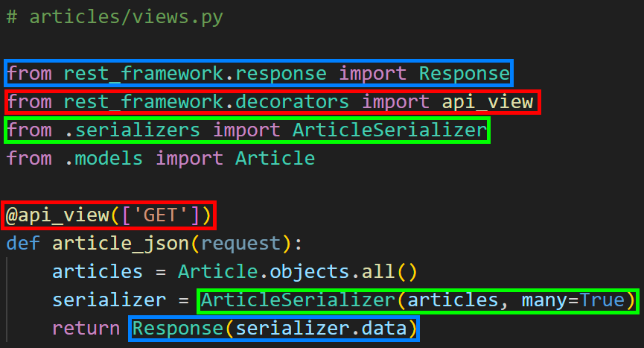Click the comment '# articles/views.py'
This screenshot has height=348, width=644.
coord(115,17)
